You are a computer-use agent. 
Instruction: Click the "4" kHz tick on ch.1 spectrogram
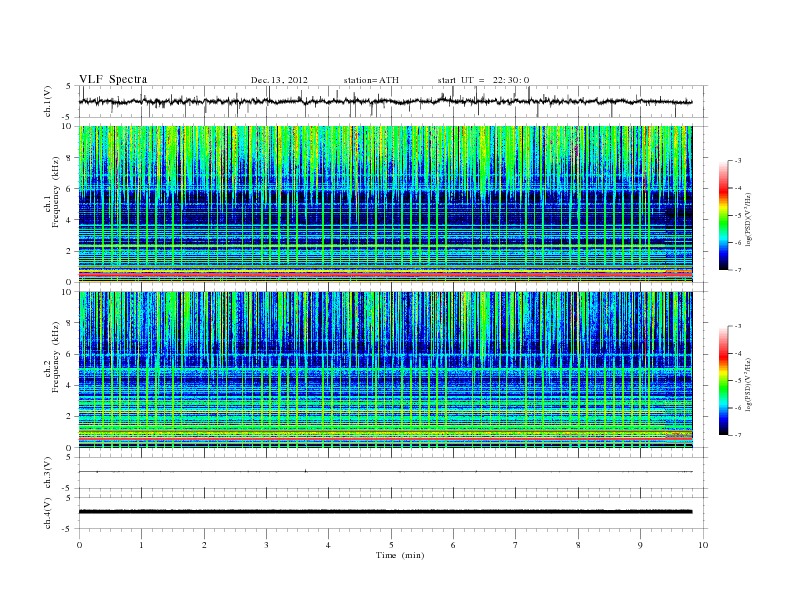69,220
